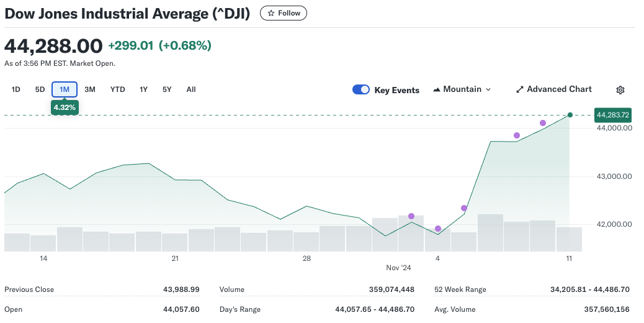This screenshot has width=644, height=323.
Task: Select the 5D time range
Action: pyautogui.click(x=40, y=89)
